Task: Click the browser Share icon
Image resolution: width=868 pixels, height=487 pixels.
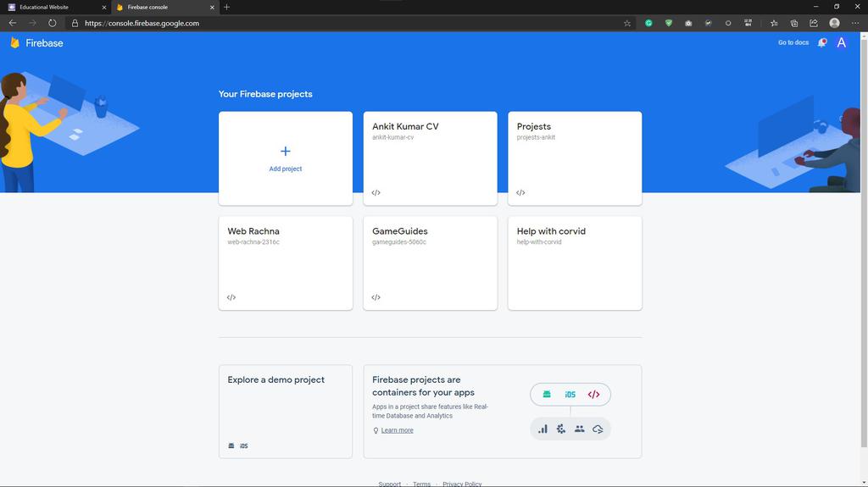Action: pos(814,23)
